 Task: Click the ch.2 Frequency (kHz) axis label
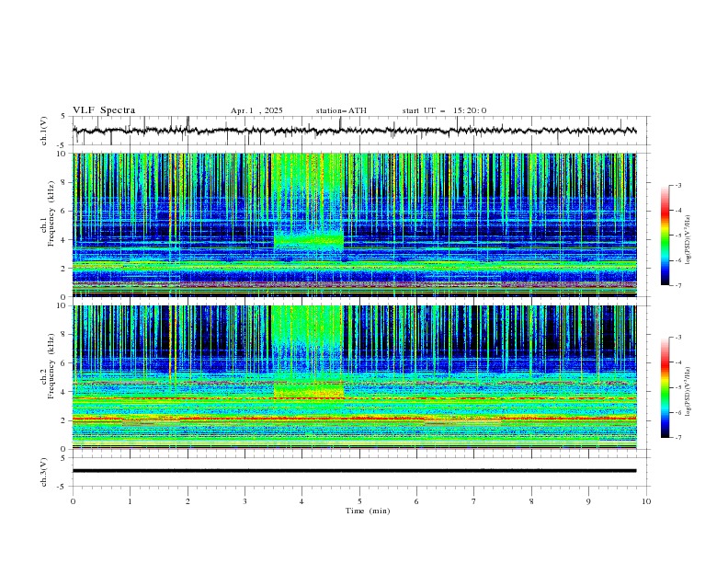[x=48, y=366]
